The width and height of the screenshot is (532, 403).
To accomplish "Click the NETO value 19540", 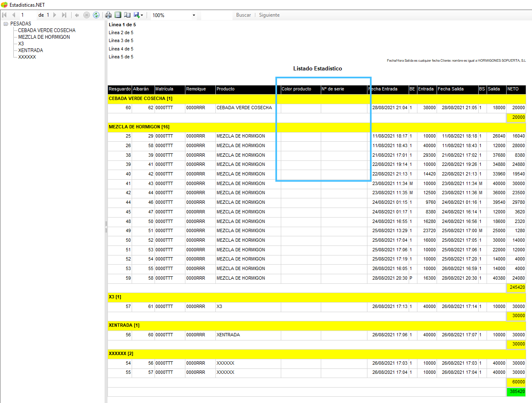I will [519, 174].
